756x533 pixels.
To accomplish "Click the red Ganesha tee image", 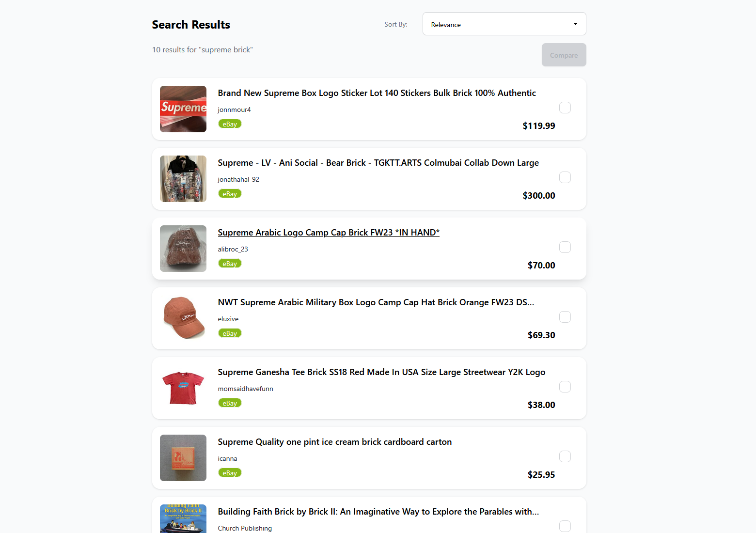I will coord(183,388).
